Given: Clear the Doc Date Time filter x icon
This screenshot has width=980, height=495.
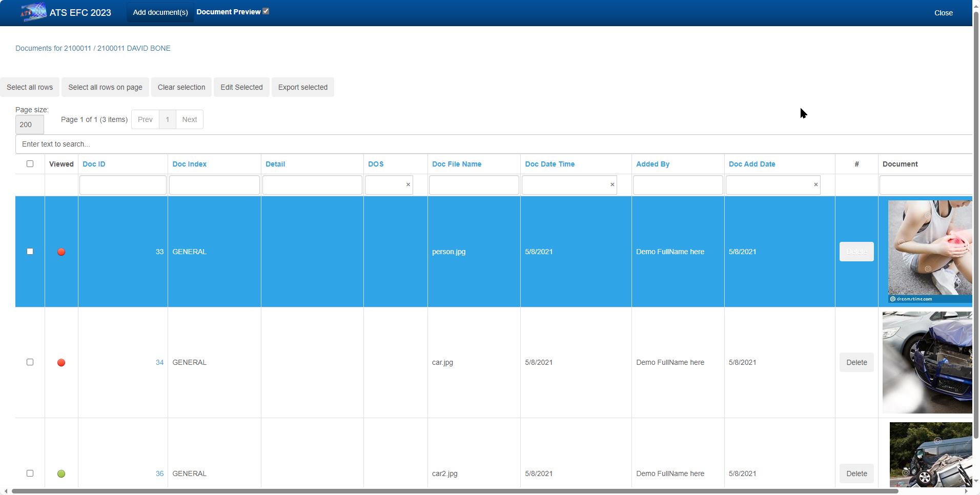Looking at the screenshot, I should (612, 184).
